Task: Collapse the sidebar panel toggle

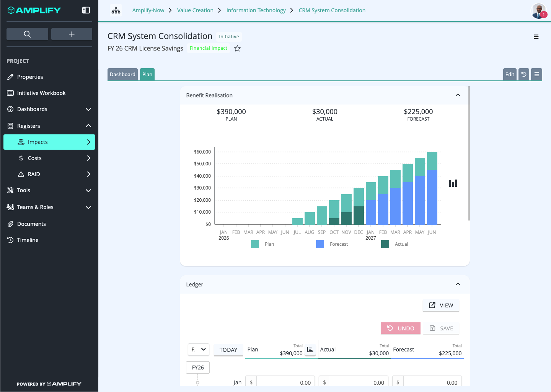Action: (x=86, y=10)
